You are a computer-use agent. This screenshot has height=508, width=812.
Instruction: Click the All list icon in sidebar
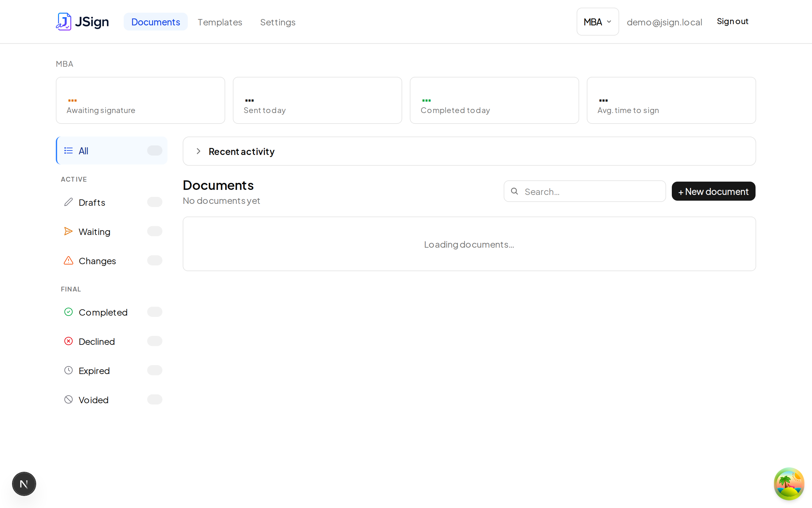[69, 150]
